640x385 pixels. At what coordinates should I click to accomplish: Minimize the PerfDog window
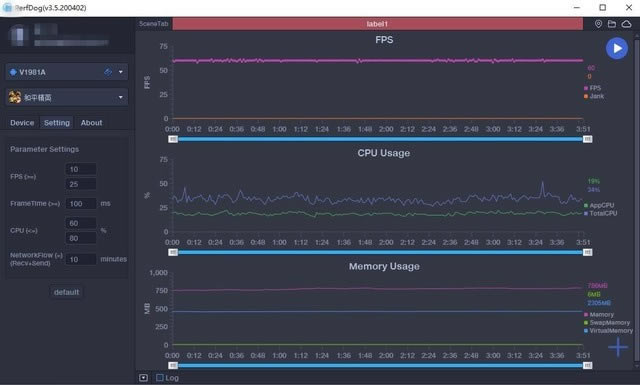577,8
